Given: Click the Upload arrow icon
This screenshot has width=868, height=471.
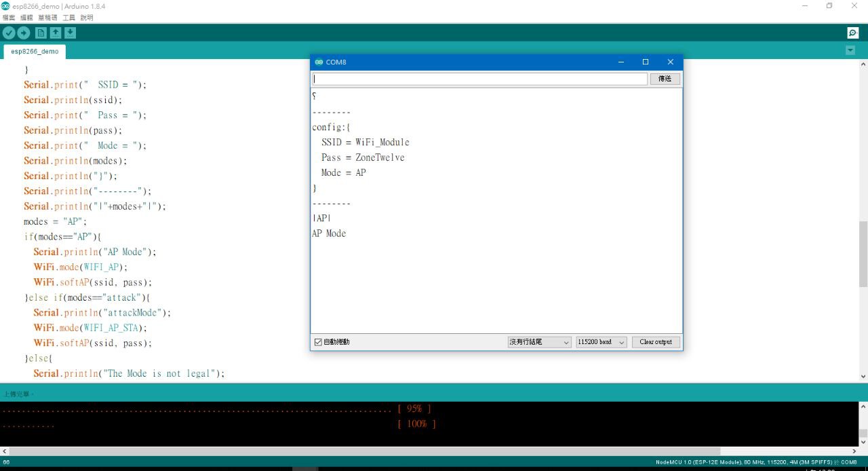Looking at the screenshot, I should pos(24,33).
